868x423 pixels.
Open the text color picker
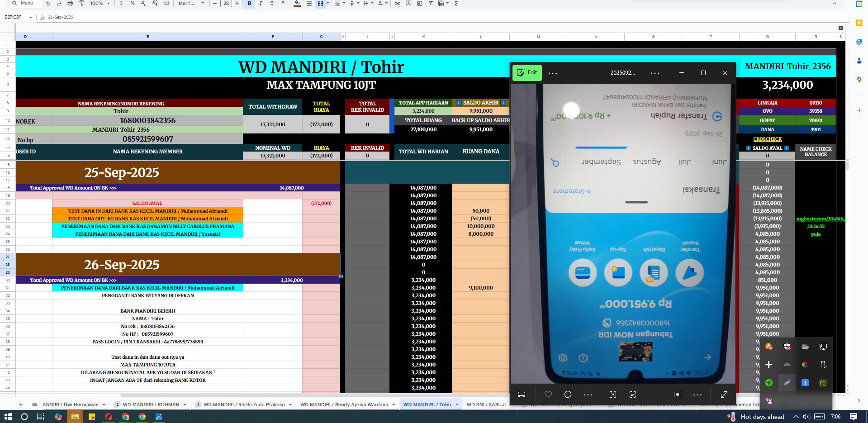[283, 3]
